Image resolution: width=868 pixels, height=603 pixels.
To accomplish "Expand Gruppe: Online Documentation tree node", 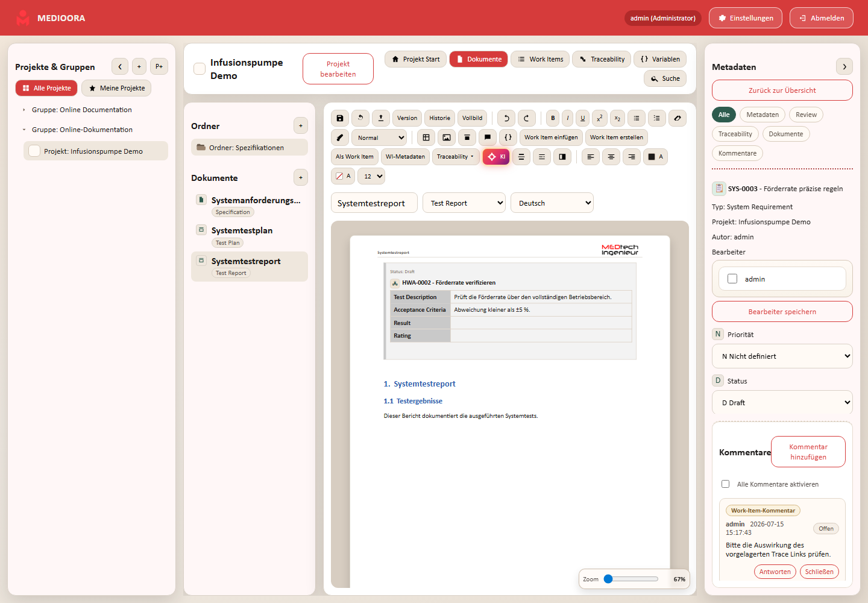I will [24, 110].
